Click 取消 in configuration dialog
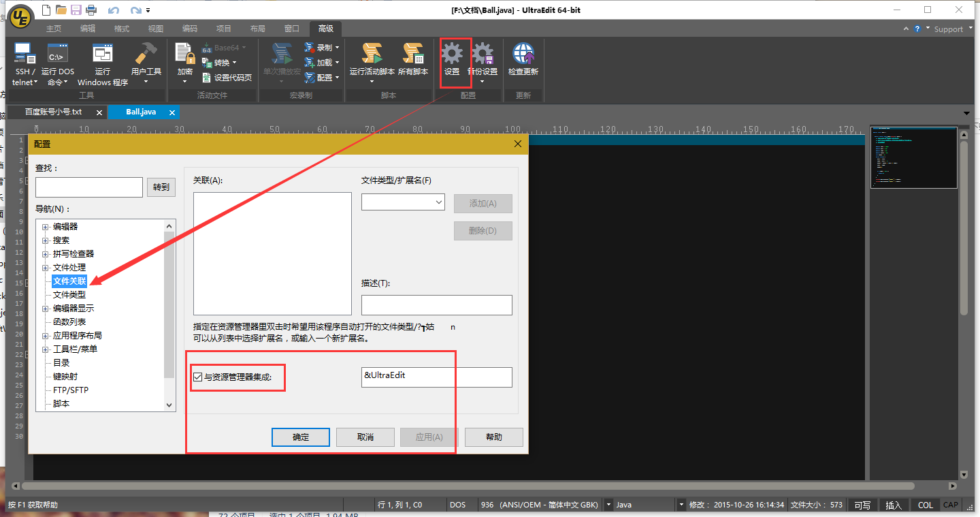980x517 pixels. [365, 437]
